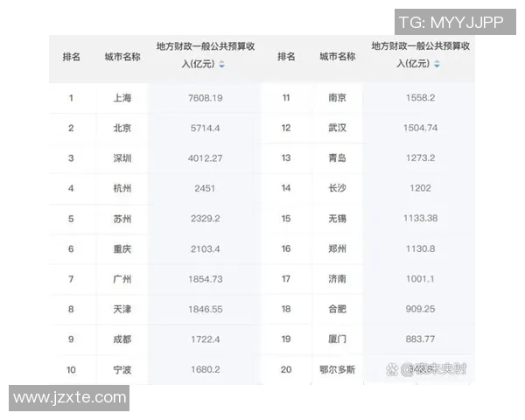The image size is (525, 420).
Task: Click the value 5714.4
Action: (206, 129)
